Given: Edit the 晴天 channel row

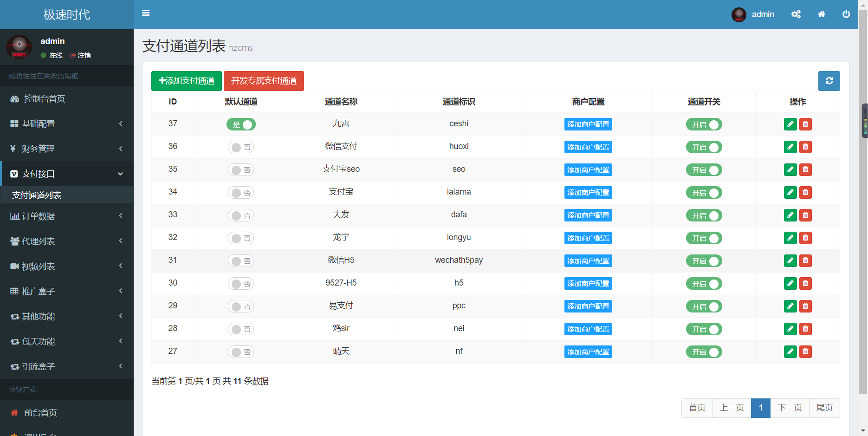Looking at the screenshot, I should pos(790,351).
